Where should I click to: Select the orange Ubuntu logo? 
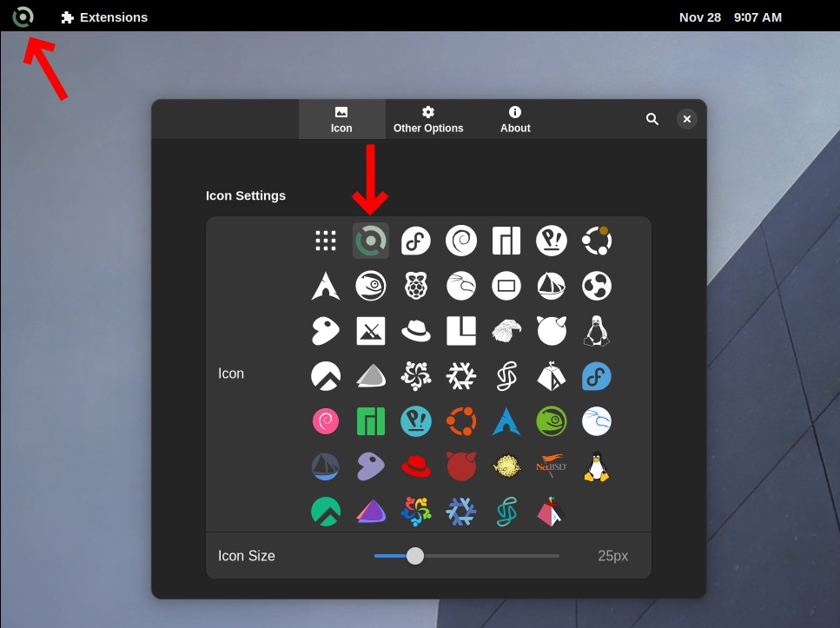[x=461, y=421]
